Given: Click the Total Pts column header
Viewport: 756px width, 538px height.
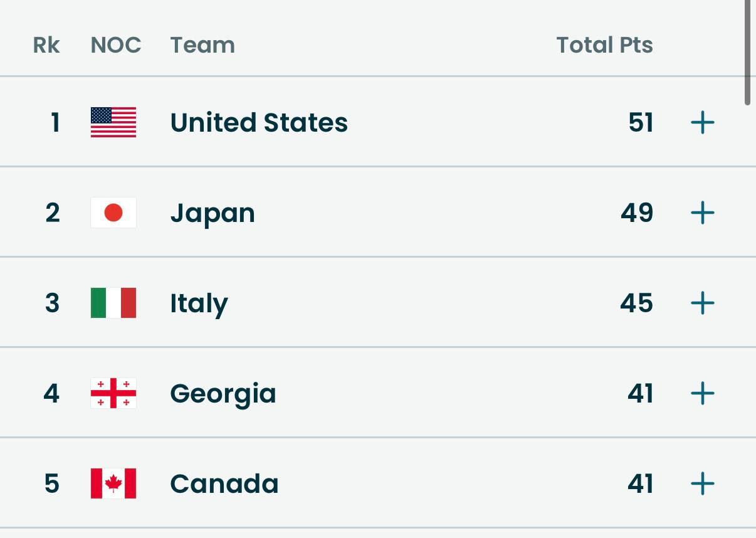Looking at the screenshot, I should pyautogui.click(x=604, y=45).
